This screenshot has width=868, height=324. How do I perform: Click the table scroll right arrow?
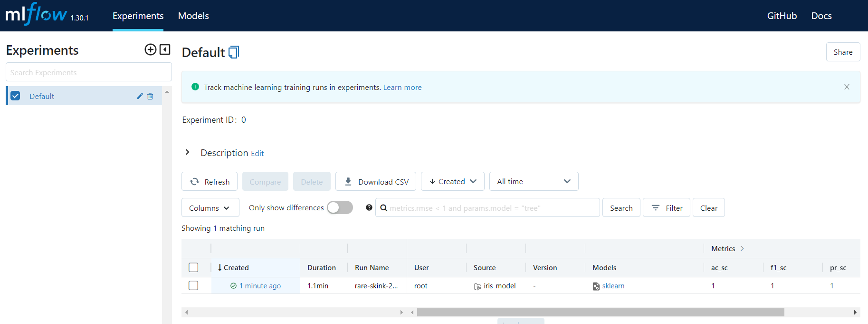tap(855, 312)
